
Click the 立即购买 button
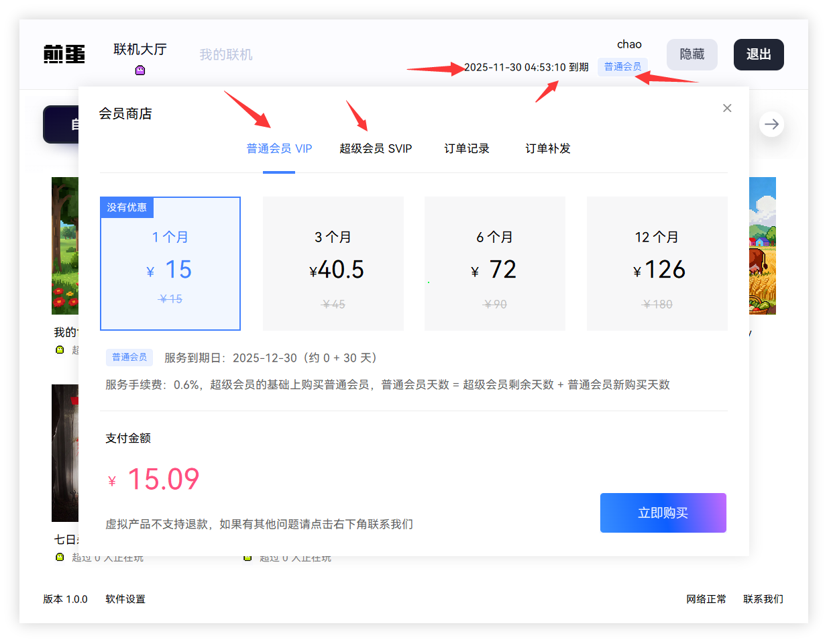pos(663,513)
